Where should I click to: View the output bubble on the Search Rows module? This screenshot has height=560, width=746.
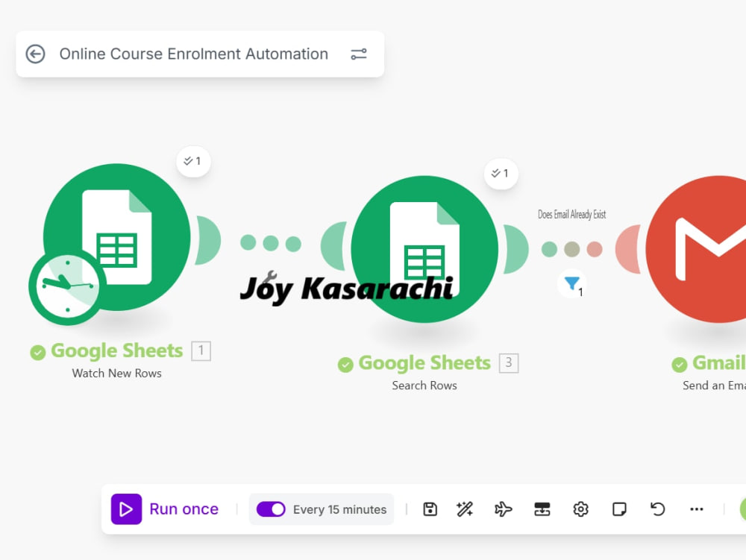[501, 174]
